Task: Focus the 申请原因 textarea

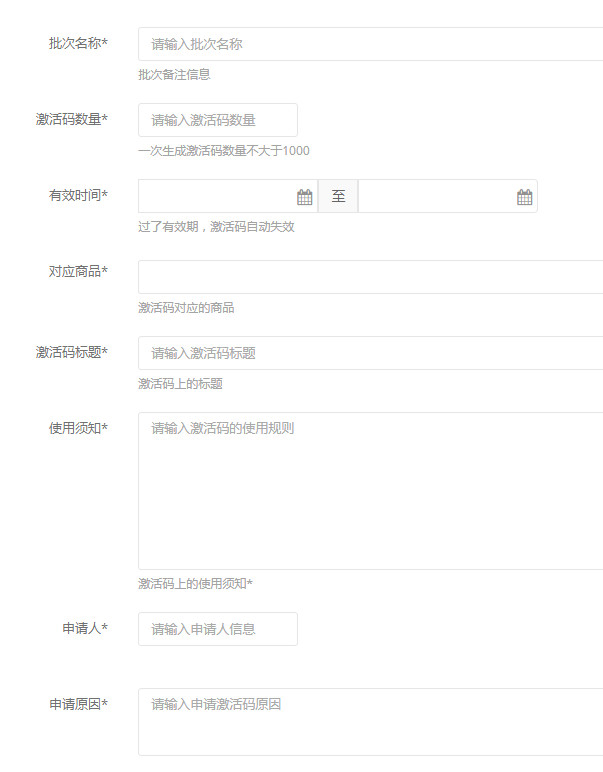Action: point(370,721)
